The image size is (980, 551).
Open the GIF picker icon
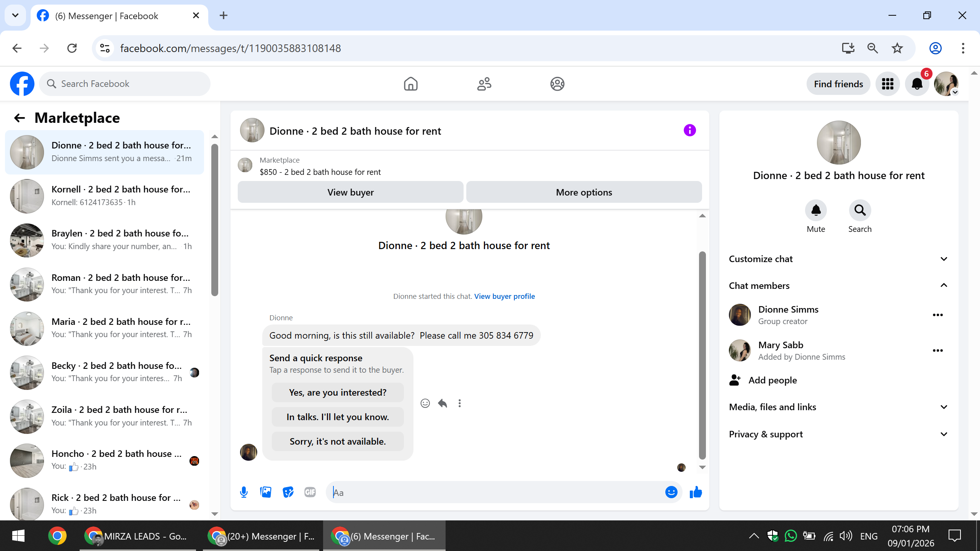click(310, 492)
